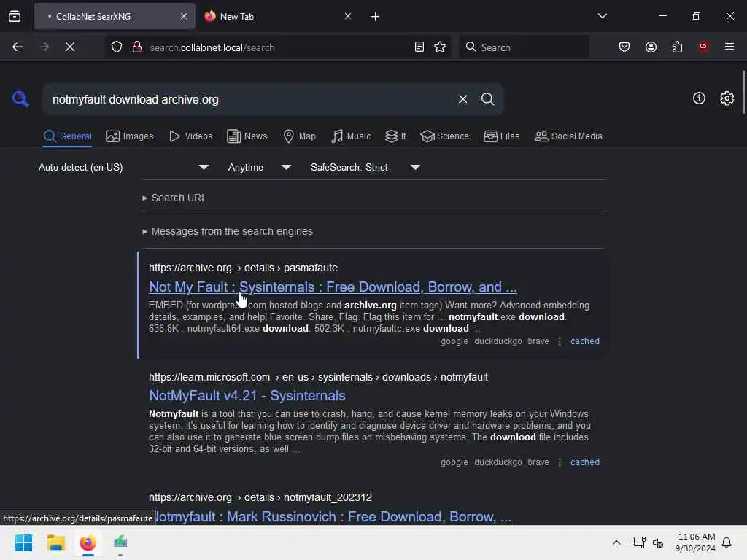Viewport: 747px width, 560px height.
Task: Bookmark this page with star
Action: coord(440,47)
